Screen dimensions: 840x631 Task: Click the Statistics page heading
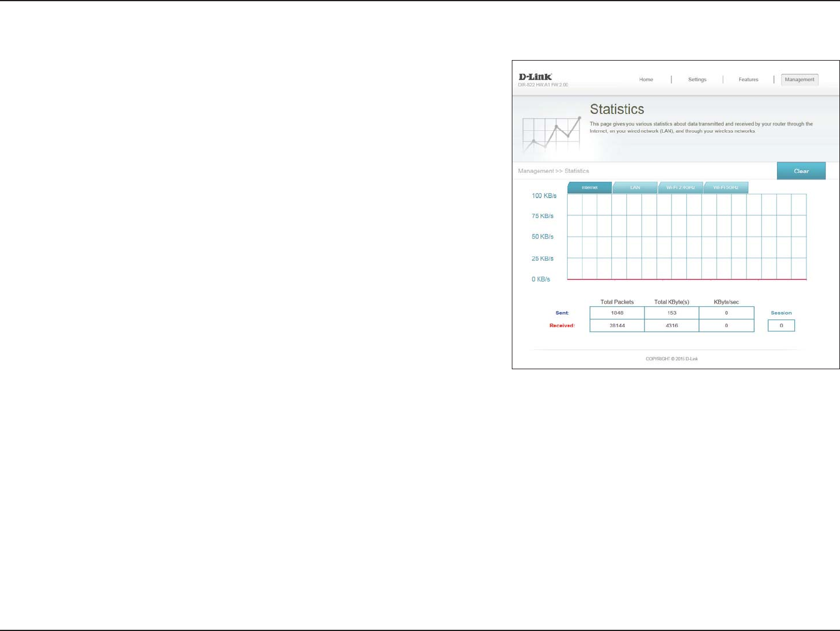[617, 109]
